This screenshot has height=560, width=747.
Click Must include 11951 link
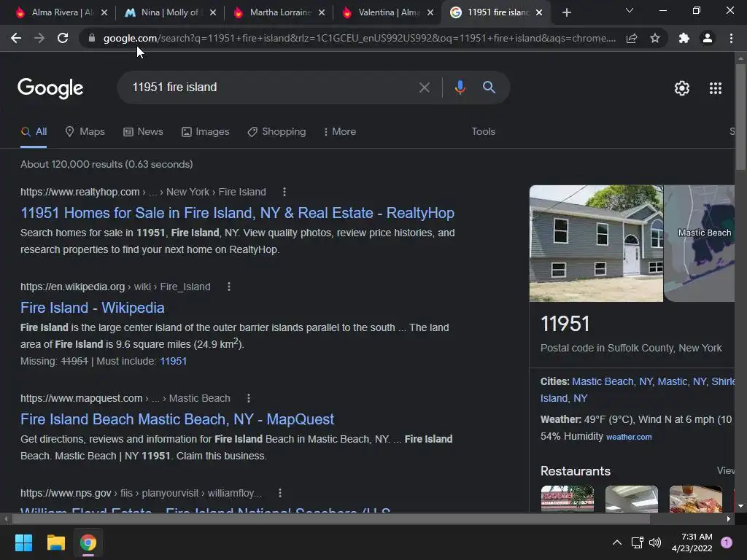(173, 361)
